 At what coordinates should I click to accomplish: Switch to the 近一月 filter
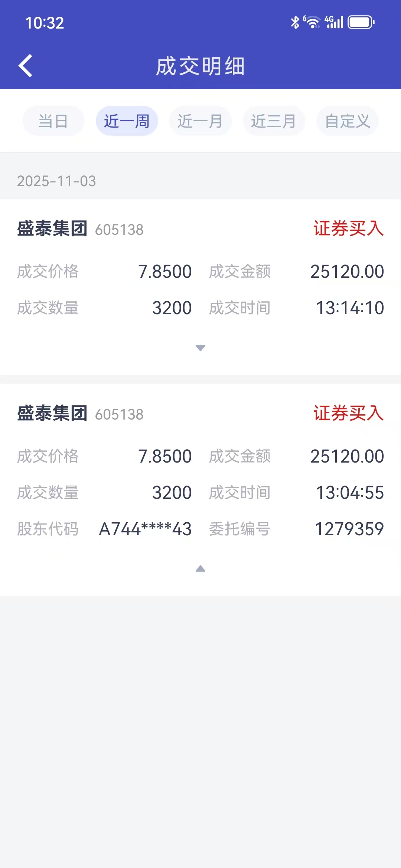200,121
